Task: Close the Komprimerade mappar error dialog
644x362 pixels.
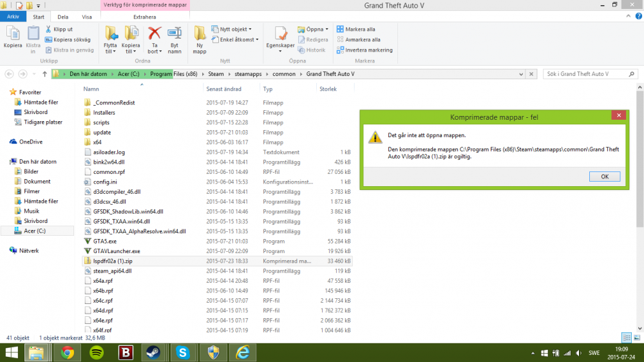Action: [618, 115]
